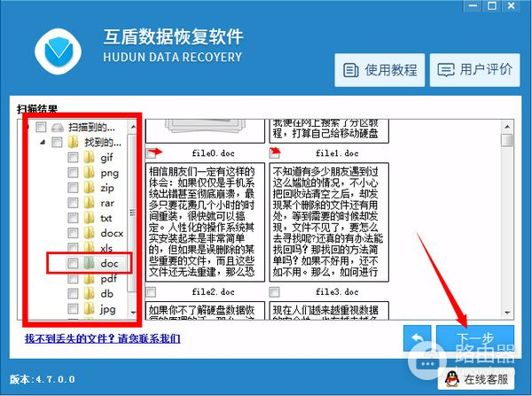The height and width of the screenshot is (396, 532).
Task: Open the 用户评价 user reviews button
Action: (474, 70)
